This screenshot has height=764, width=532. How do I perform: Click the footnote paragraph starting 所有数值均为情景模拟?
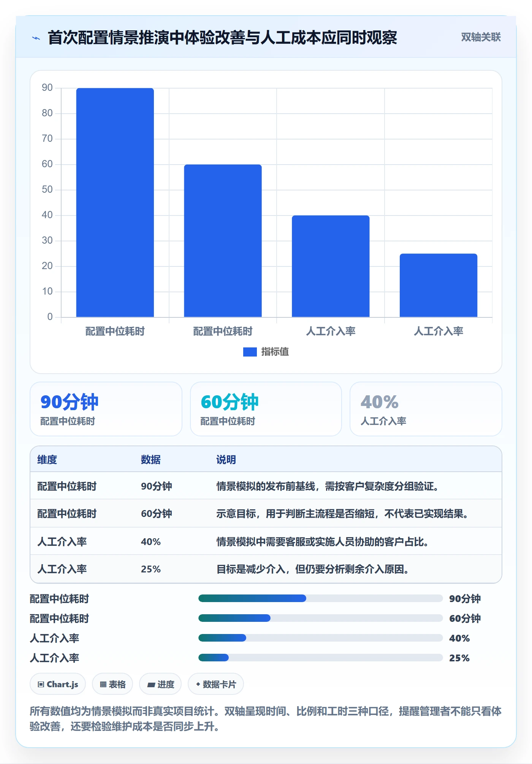click(x=266, y=719)
